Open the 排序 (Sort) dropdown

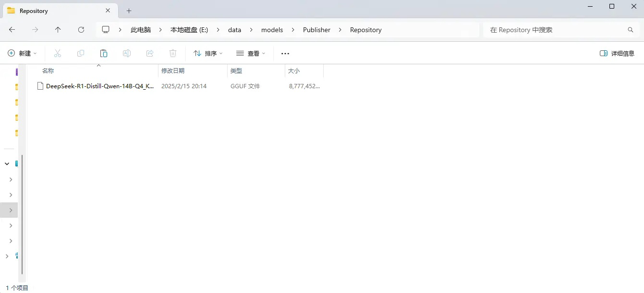tap(208, 53)
